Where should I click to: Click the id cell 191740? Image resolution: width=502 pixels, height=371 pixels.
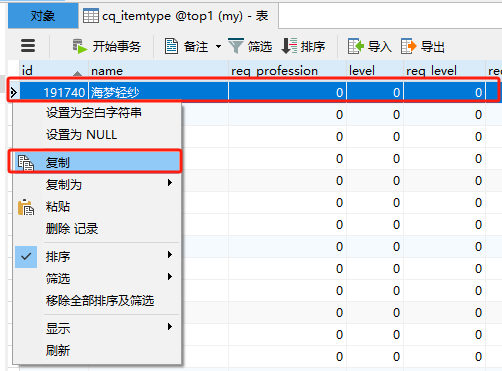pyautogui.click(x=54, y=92)
